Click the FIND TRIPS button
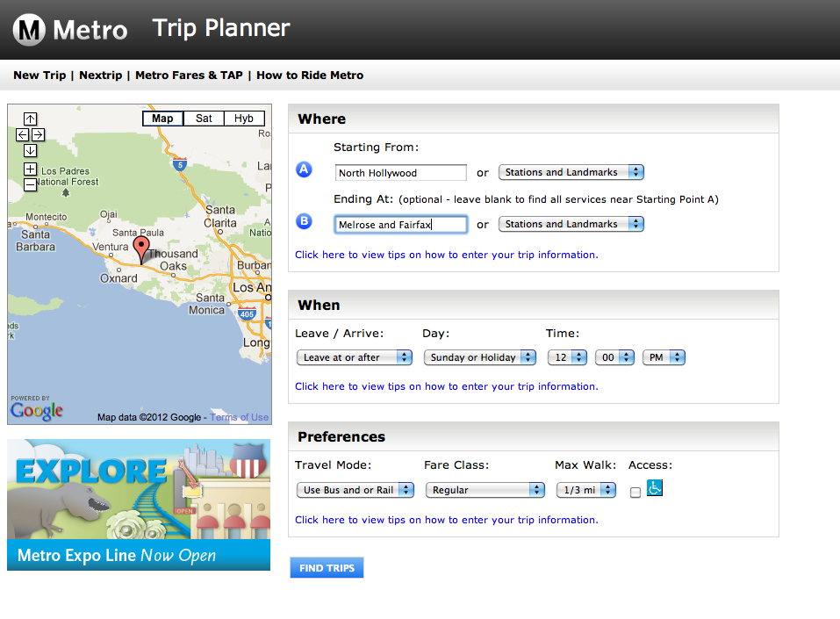840x619 pixels. click(x=327, y=567)
